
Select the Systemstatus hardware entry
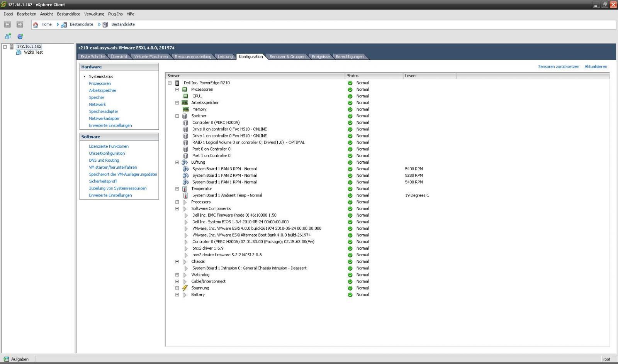(x=101, y=77)
